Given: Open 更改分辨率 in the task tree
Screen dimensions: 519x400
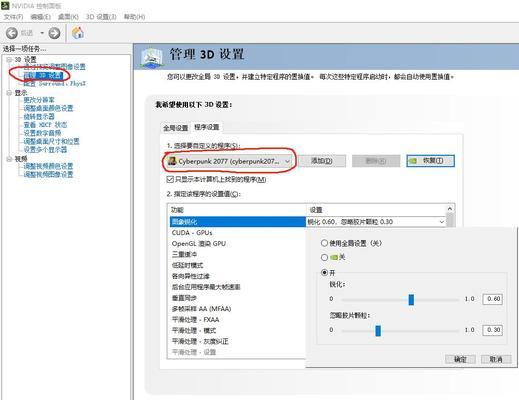Looking at the screenshot, I should pos(39,100).
